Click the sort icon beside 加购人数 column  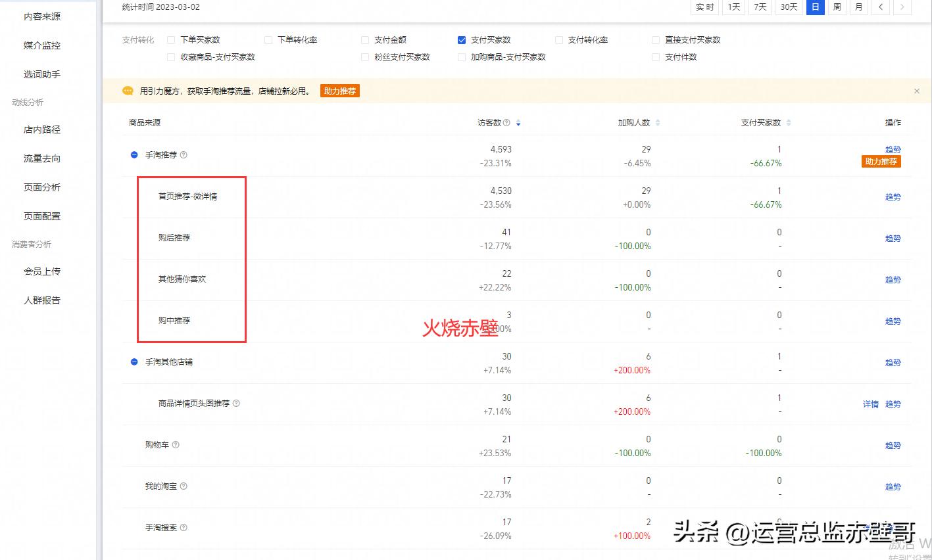pos(657,122)
